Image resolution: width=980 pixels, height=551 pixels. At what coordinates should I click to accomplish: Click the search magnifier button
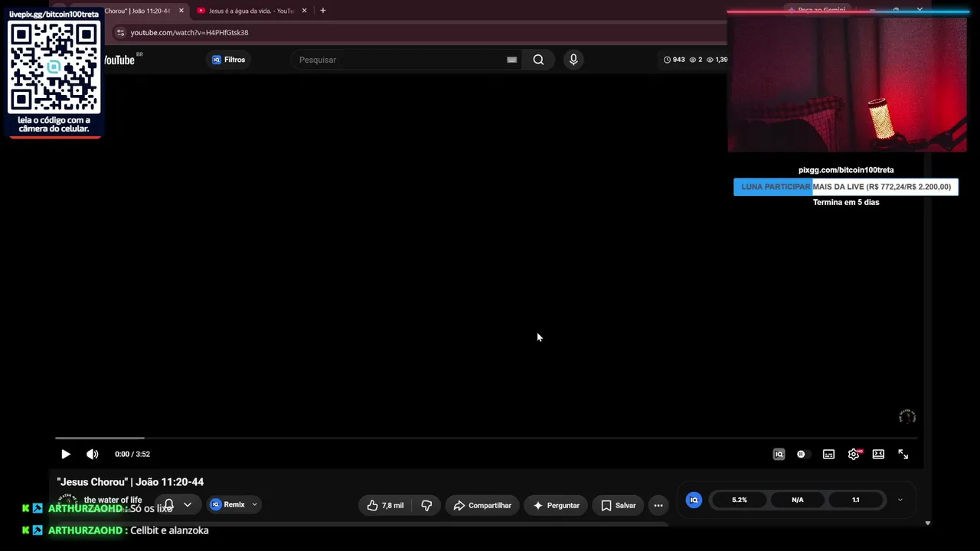click(538, 60)
